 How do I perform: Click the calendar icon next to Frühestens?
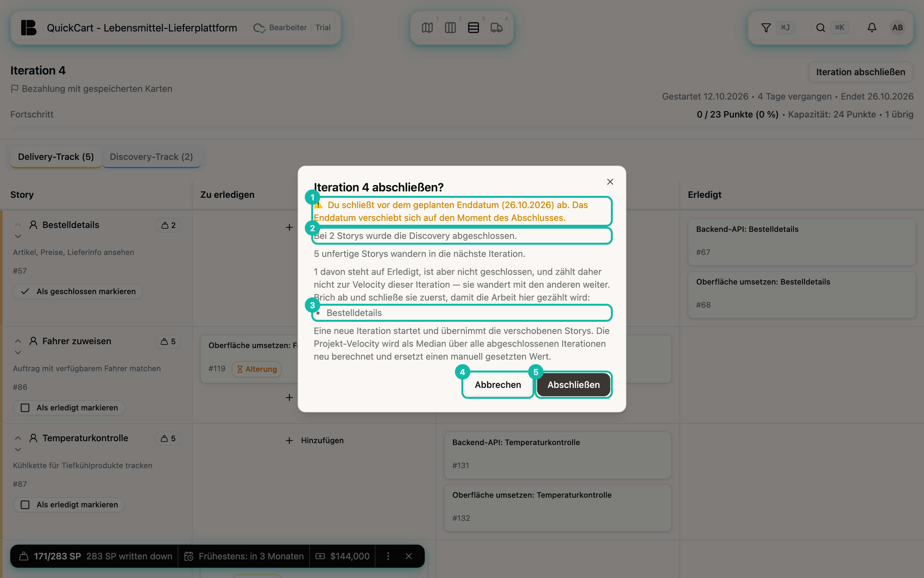189,556
